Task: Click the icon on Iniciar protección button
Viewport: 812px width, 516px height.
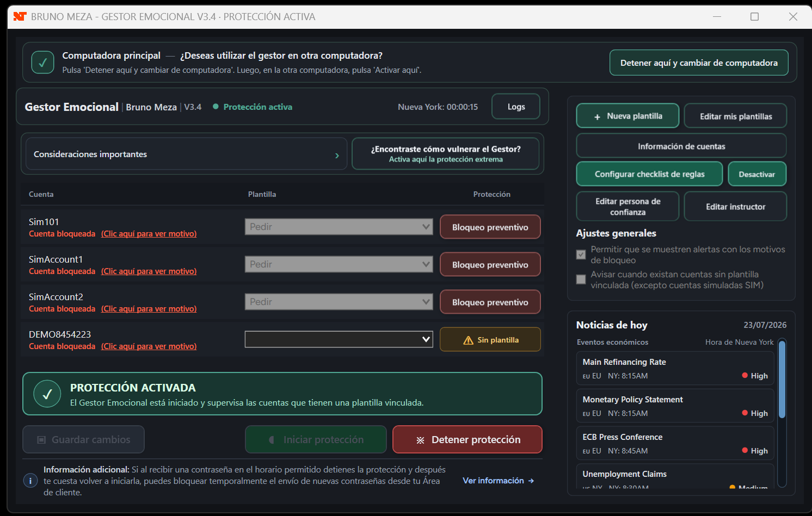Action: [x=272, y=440]
